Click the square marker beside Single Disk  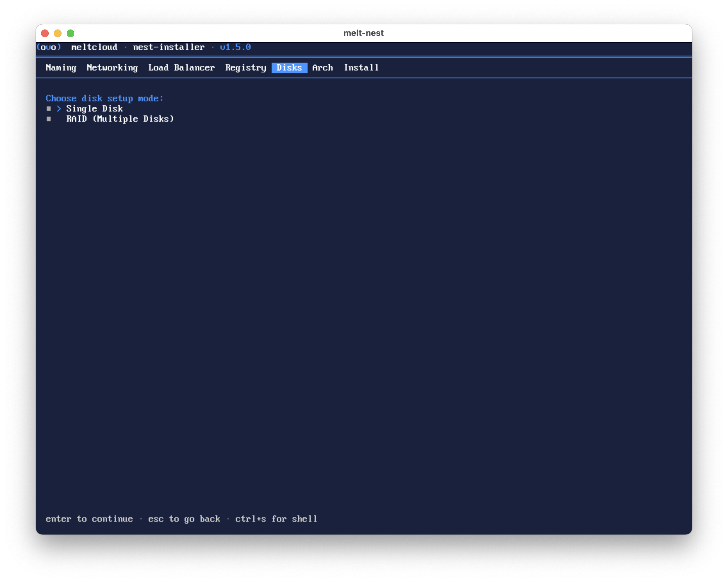click(x=49, y=108)
